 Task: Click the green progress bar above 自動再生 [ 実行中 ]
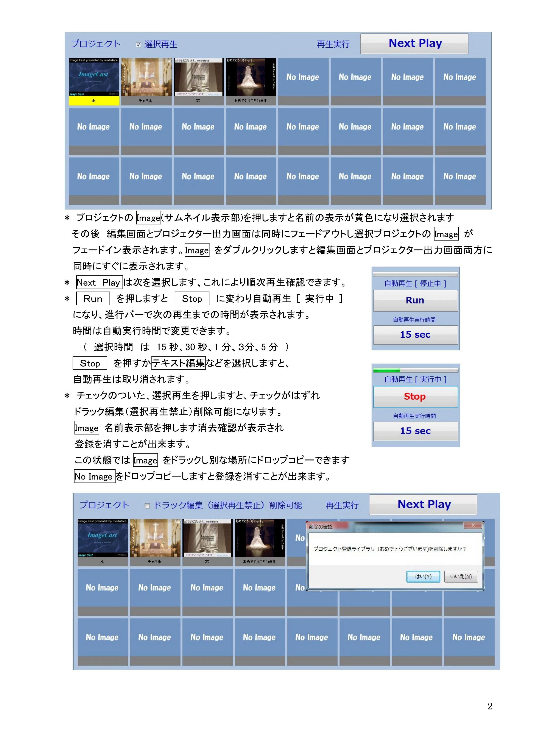click(x=415, y=370)
